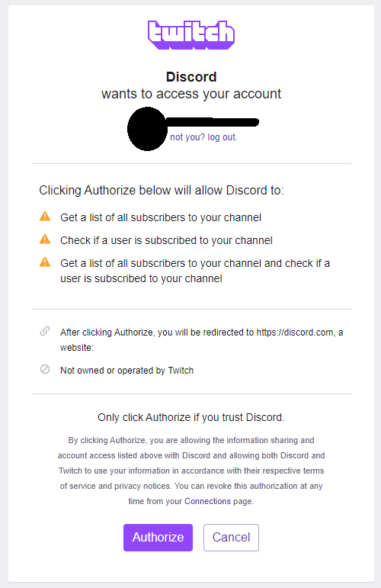Click 'wants to access your account' text
This screenshot has width=381, height=588.
click(191, 94)
